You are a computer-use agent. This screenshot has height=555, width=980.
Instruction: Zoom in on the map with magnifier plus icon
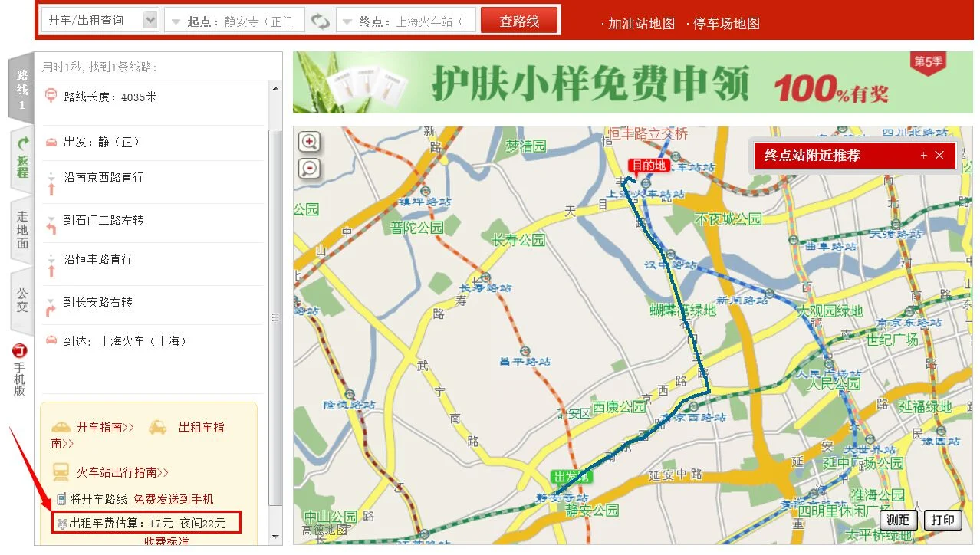309,142
